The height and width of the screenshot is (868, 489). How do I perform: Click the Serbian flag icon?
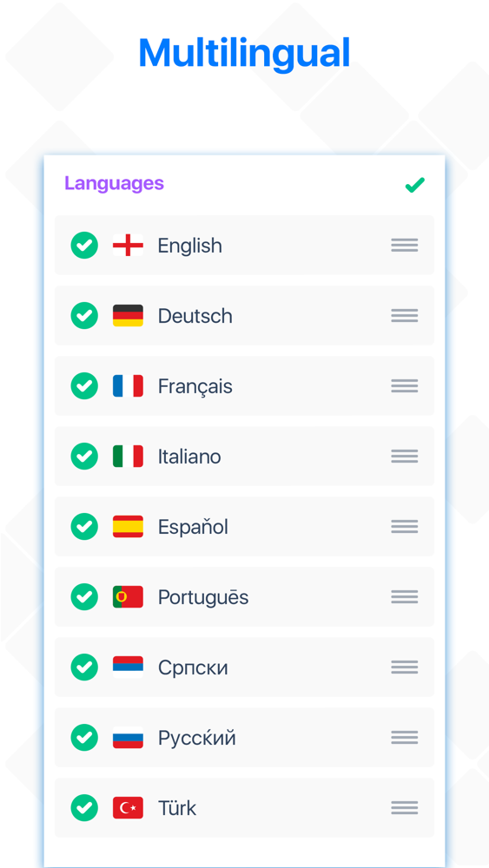[128, 667]
